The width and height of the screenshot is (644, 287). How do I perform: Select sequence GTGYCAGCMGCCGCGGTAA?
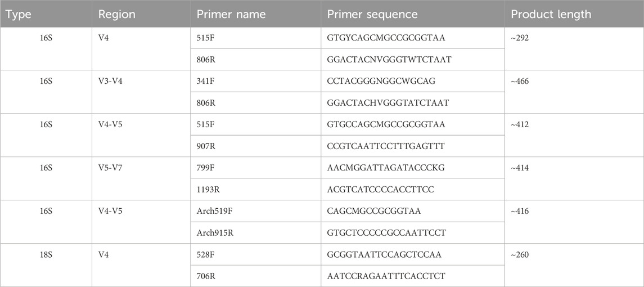386,38
